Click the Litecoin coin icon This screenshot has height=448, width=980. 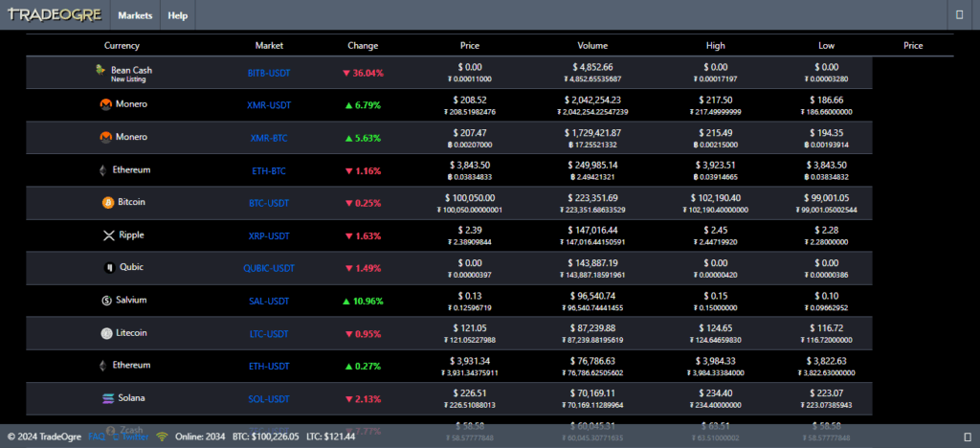(x=107, y=333)
